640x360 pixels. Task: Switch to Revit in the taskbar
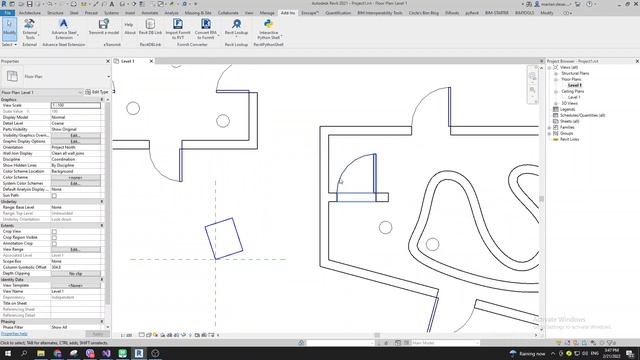tap(139, 353)
